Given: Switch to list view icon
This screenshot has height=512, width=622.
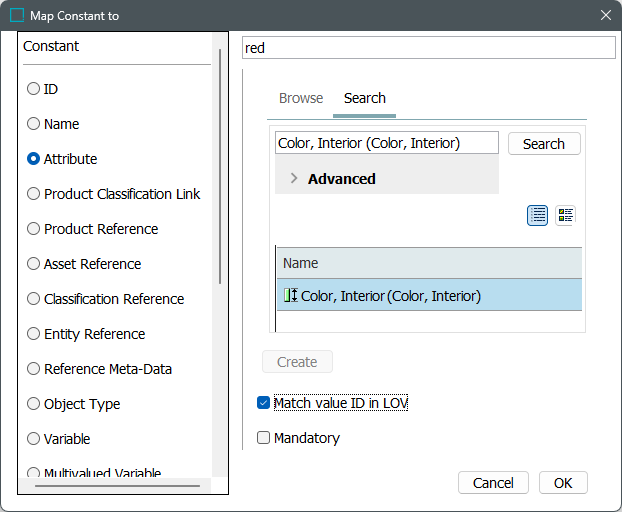Looking at the screenshot, I should click(x=537, y=215).
